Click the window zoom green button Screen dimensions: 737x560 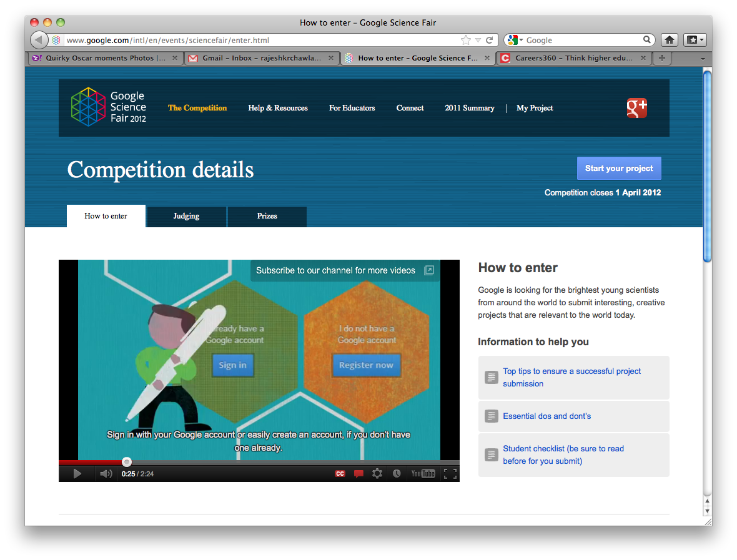60,22
